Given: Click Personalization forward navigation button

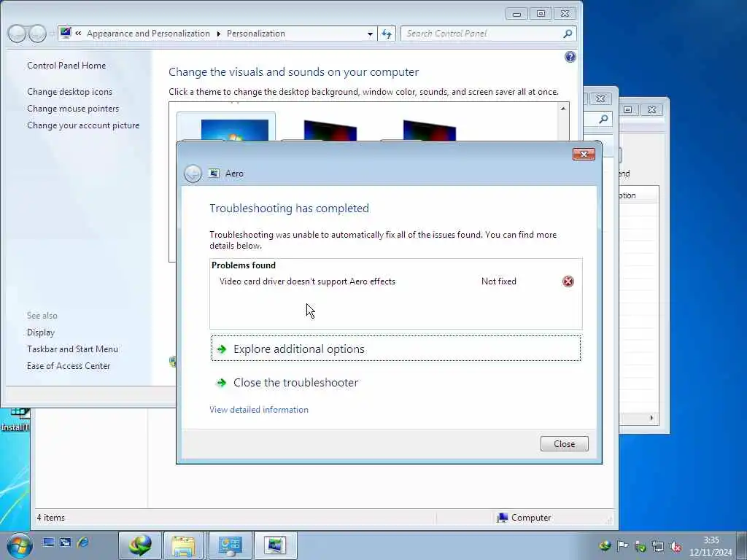Looking at the screenshot, I should pyautogui.click(x=38, y=34).
